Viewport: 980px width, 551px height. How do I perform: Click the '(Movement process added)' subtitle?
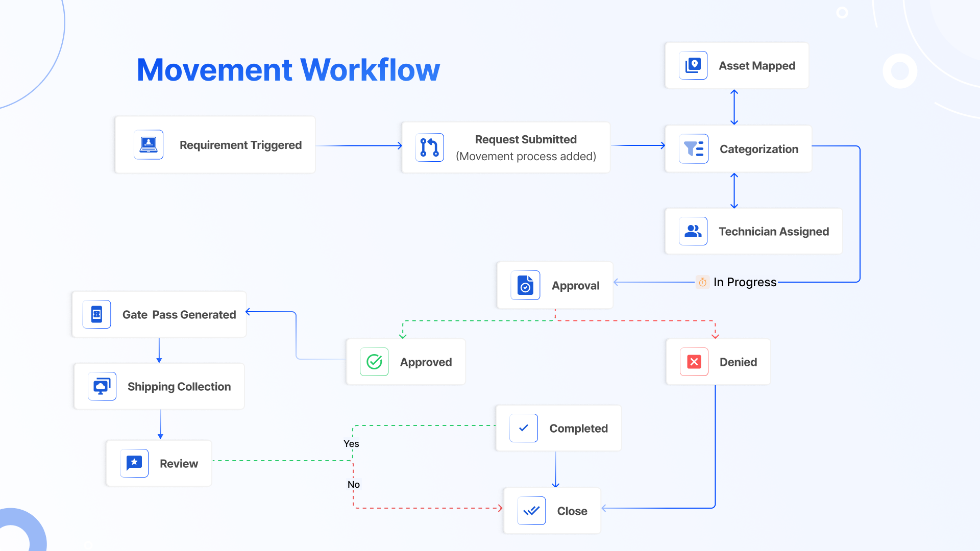click(x=526, y=156)
